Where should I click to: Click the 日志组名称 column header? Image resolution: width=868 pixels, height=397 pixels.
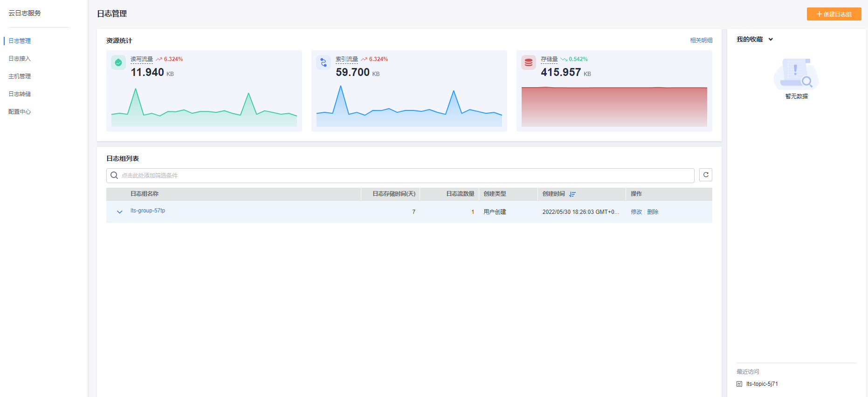point(145,194)
